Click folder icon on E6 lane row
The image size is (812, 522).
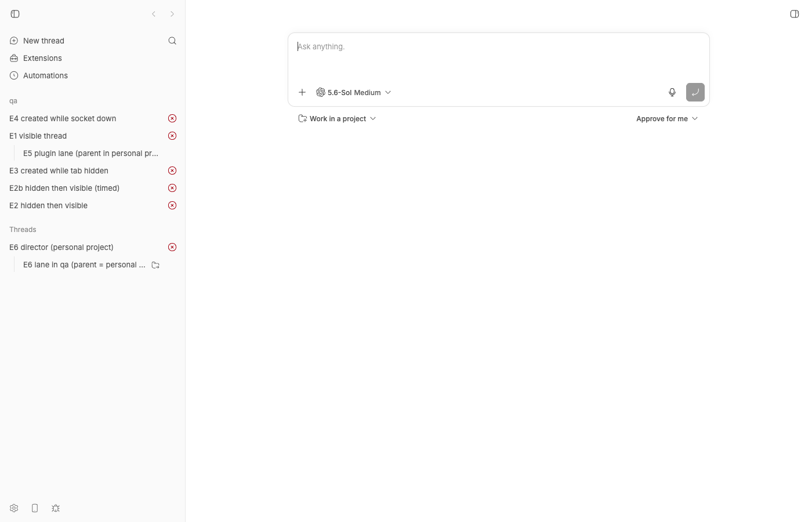(155, 265)
